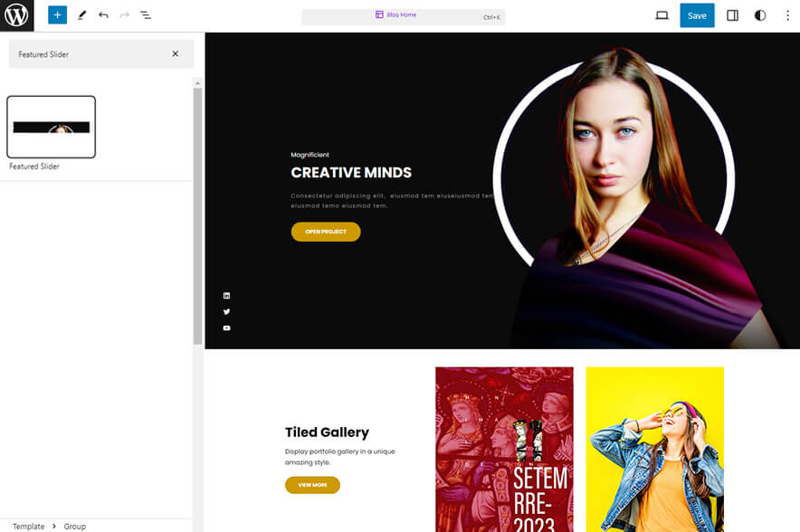Screen dimensions: 800x532
Task: Click the WordPress logo to exit the editor
Action: [x=16, y=14]
